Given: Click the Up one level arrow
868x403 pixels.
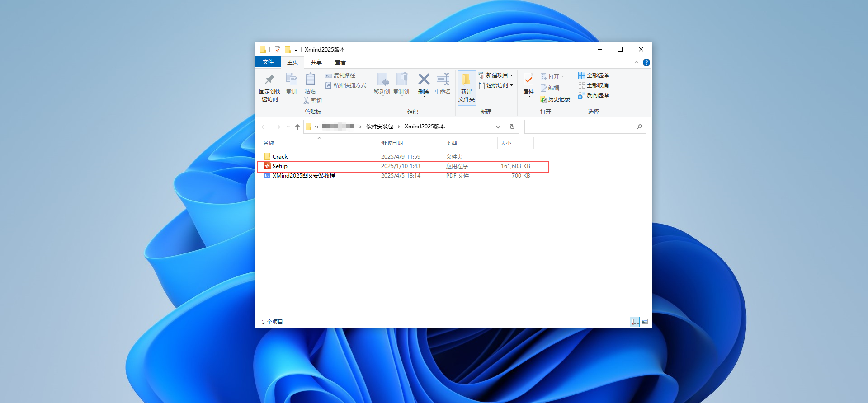Looking at the screenshot, I should [x=297, y=127].
